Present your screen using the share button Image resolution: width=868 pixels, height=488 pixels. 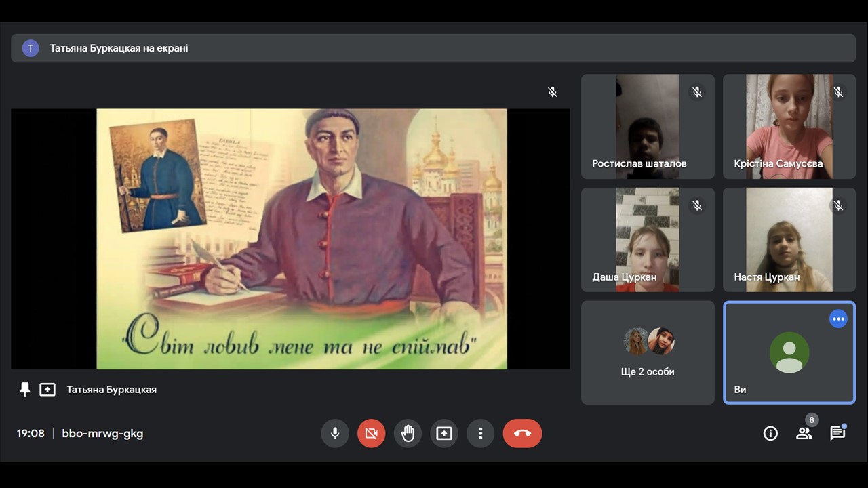click(x=444, y=433)
